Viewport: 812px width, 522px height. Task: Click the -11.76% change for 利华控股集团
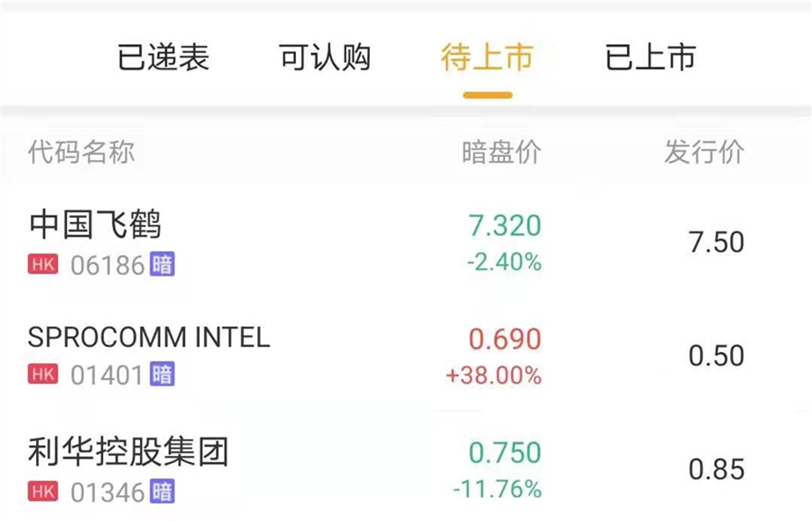[x=497, y=489]
